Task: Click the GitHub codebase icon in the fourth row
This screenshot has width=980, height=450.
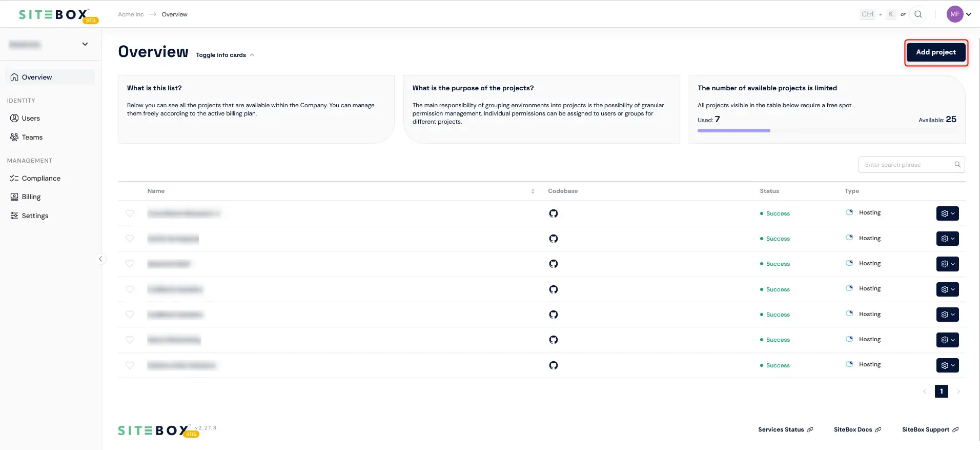Action: coord(553,289)
